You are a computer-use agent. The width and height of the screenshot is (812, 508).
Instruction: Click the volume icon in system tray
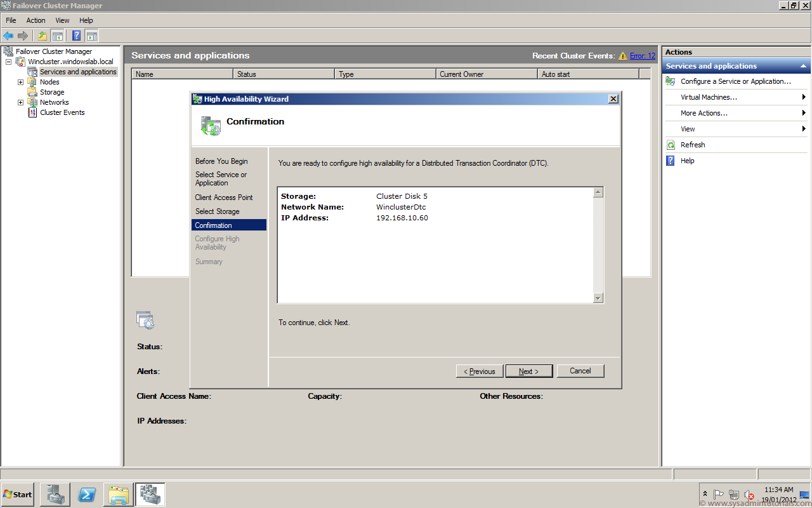click(749, 495)
